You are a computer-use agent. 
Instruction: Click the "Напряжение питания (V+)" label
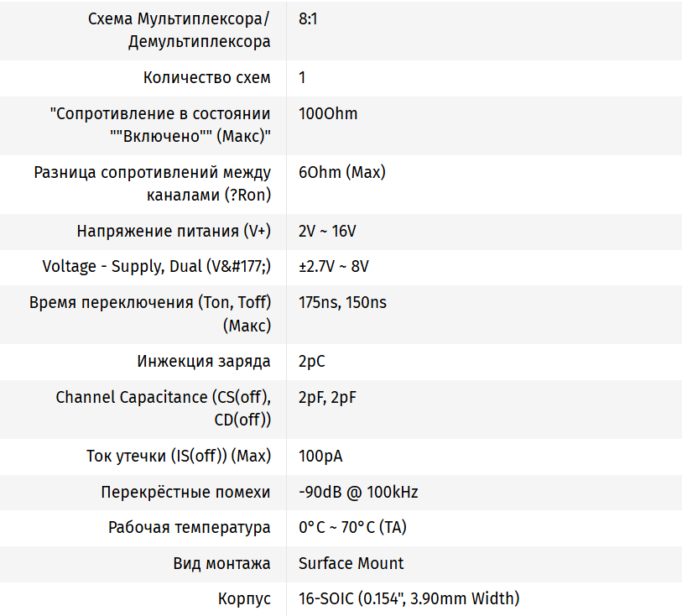coord(174,232)
